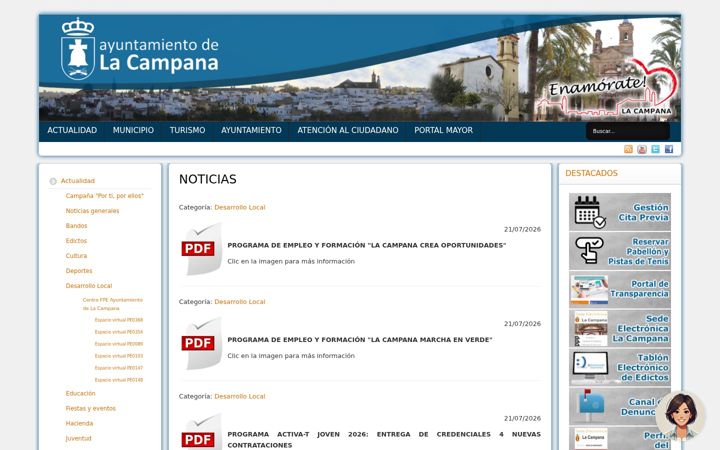Open Centro FPE Ayuntamiento de La Campana
The width and height of the screenshot is (720, 450).
pyautogui.click(x=112, y=304)
